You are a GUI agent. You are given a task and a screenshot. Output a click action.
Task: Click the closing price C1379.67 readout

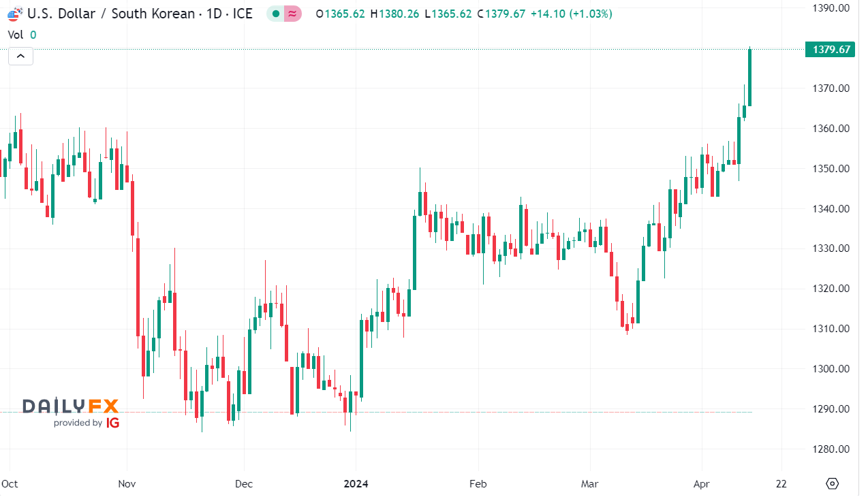[x=501, y=14]
